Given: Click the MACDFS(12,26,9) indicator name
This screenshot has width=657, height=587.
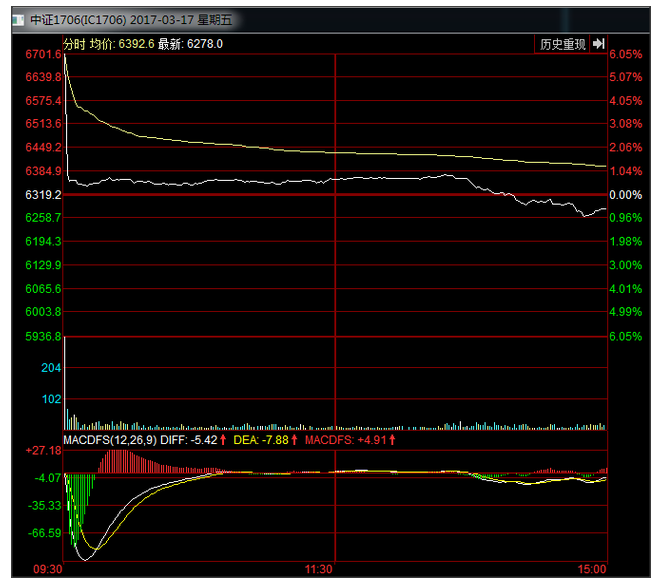Looking at the screenshot, I should coord(110,440).
